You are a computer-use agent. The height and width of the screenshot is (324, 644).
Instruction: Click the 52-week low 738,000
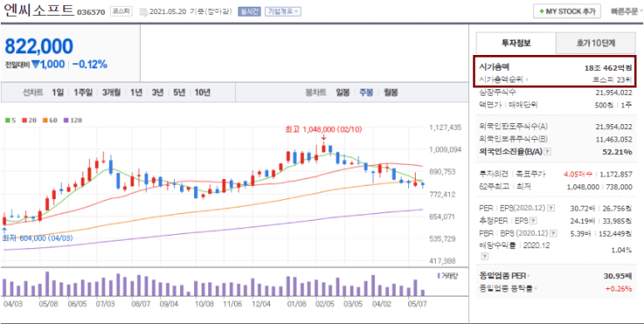point(619,187)
